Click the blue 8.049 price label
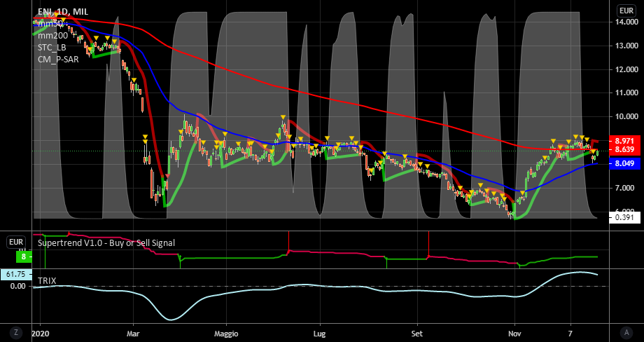Screen dimensions: 644x342 click(x=624, y=163)
